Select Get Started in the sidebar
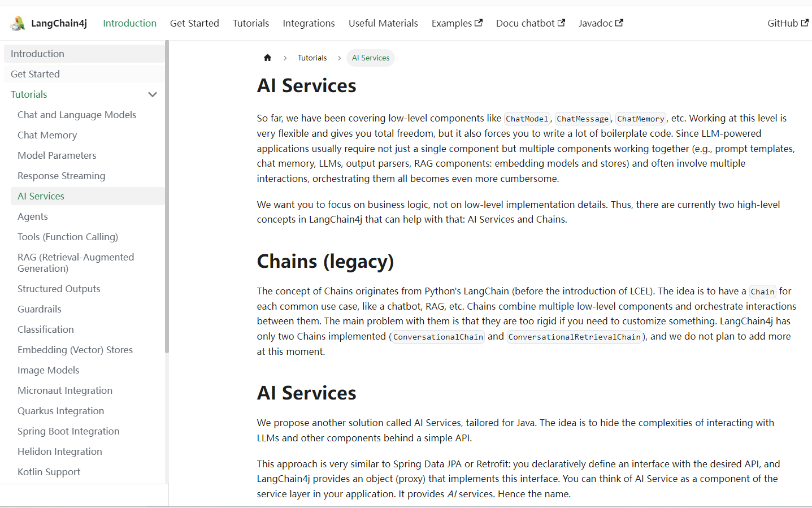 tap(84, 74)
